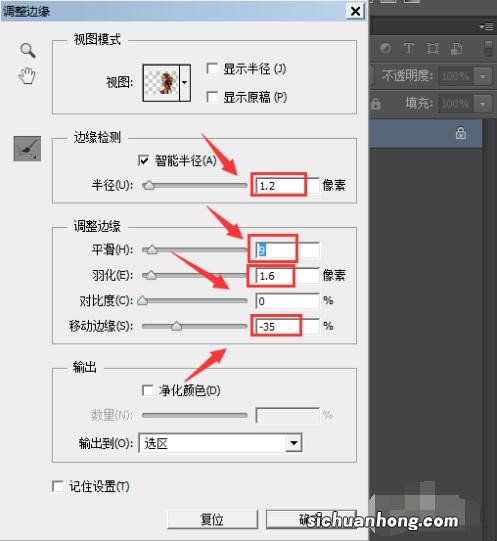Click the 羽化 value field 1.6

click(x=288, y=276)
